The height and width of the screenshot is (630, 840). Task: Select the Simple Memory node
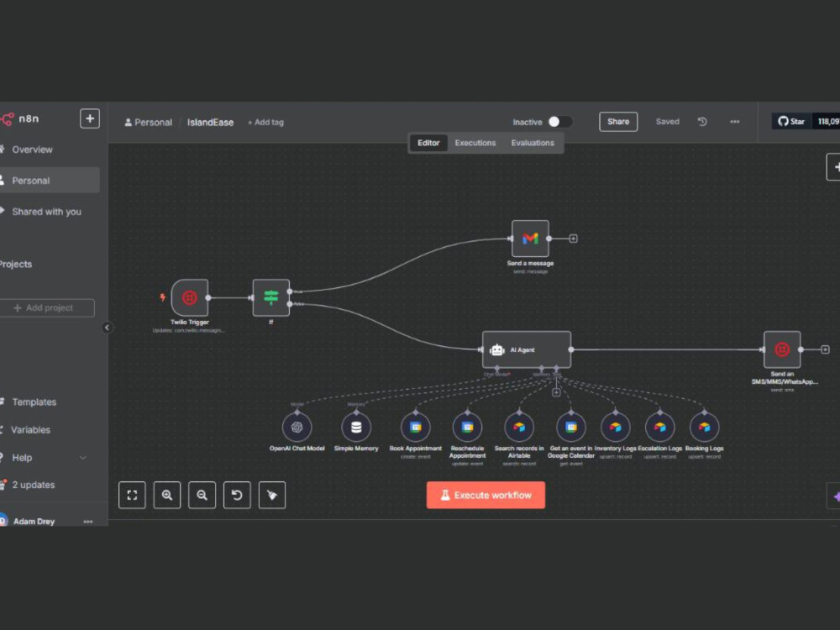[356, 427]
